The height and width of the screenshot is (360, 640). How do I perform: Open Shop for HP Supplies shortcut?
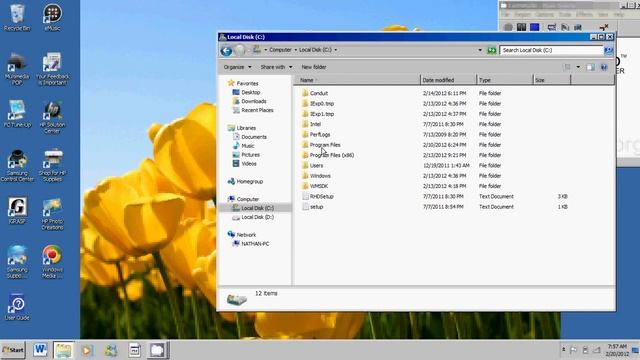(x=53, y=165)
